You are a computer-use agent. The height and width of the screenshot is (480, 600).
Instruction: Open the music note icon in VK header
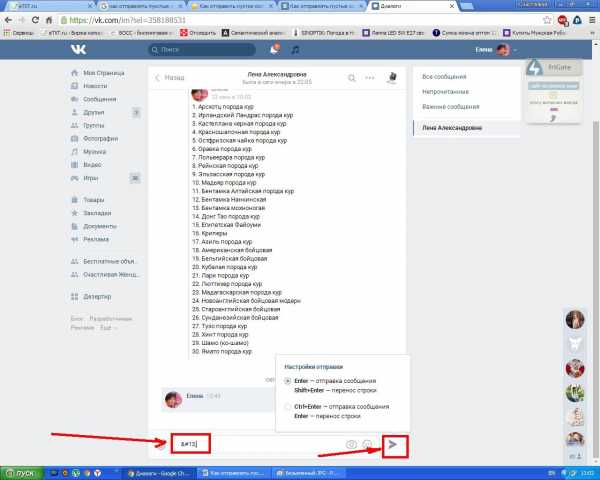[295, 50]
